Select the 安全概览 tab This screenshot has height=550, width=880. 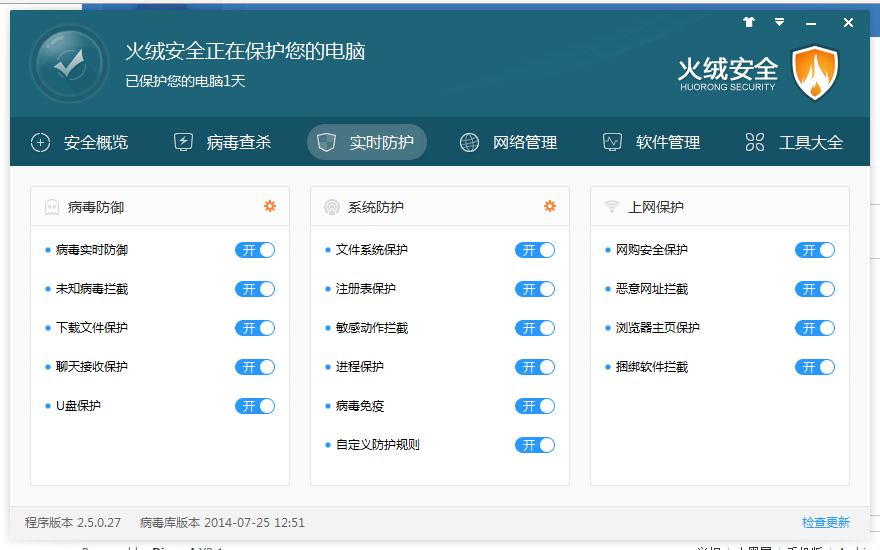(80, 142)
